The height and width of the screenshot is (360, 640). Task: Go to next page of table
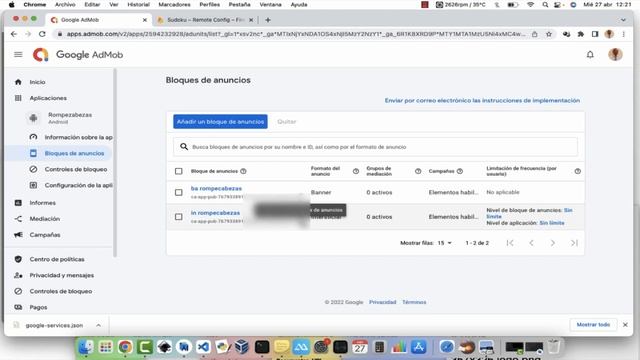click(553, 243)
